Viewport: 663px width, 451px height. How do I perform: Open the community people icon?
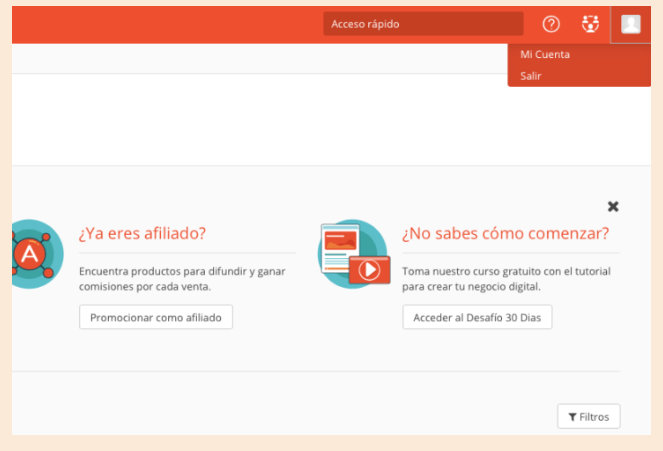pyautogui.click(x=590, y=24)
